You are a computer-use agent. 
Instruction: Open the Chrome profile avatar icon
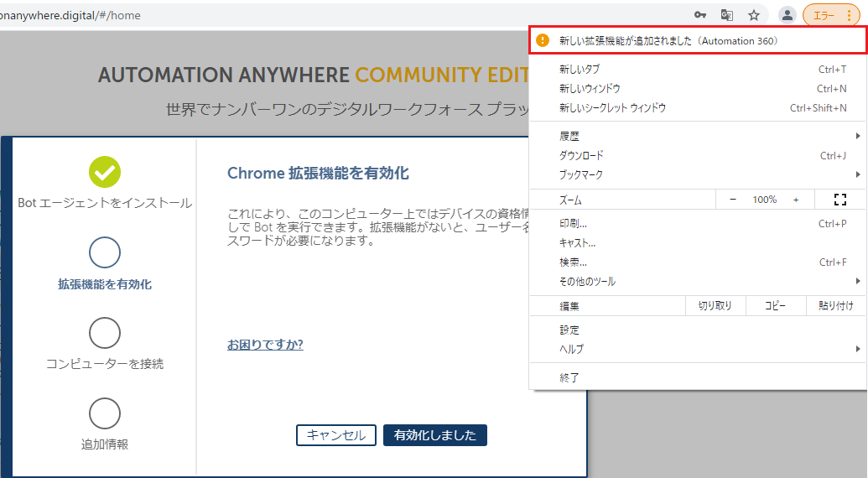[787, 15]
